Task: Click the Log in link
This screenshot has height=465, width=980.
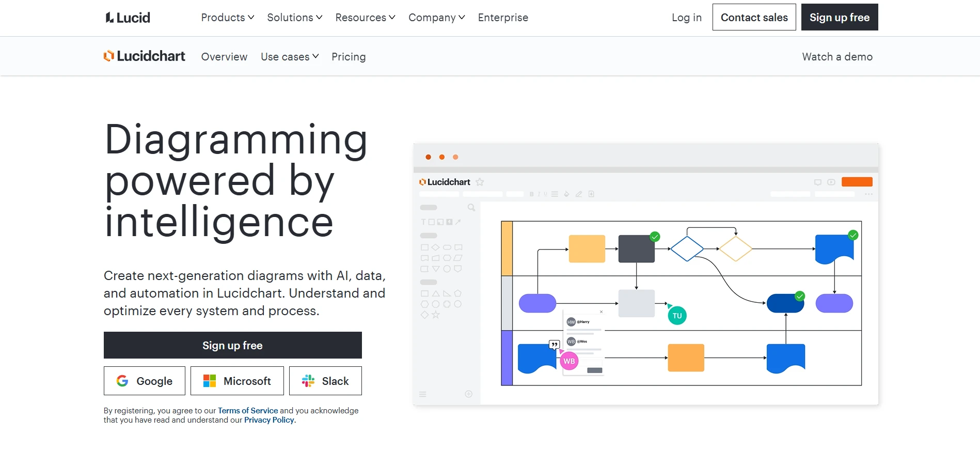Action: pyautogui.click(x=687, y=18)
